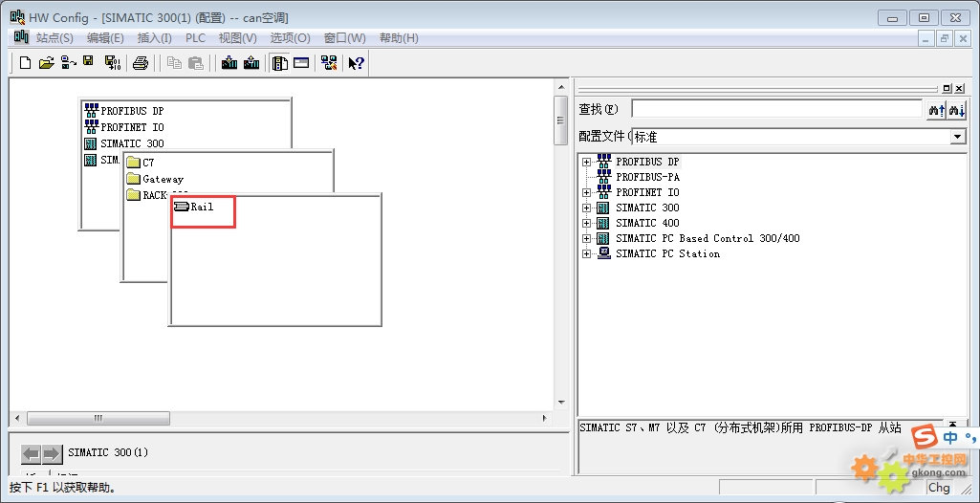The width and height of the screenshot is (980, 503).
Task: Click the horizontal scrollbar thumb
Action: [x=98, y=418]
